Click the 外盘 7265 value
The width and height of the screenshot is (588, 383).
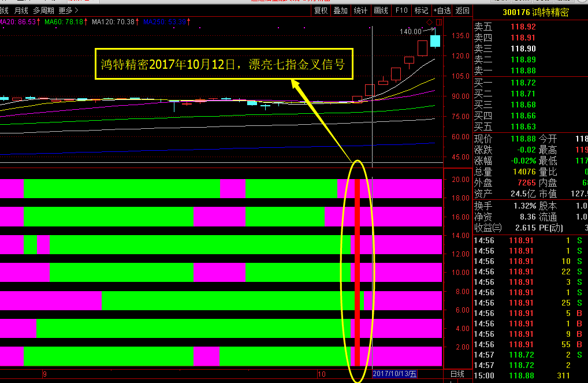(527, 183)
